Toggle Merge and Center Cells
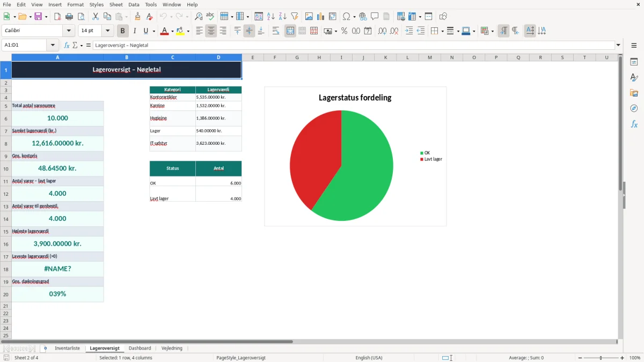The image size is (644, 362). point(290,31)
